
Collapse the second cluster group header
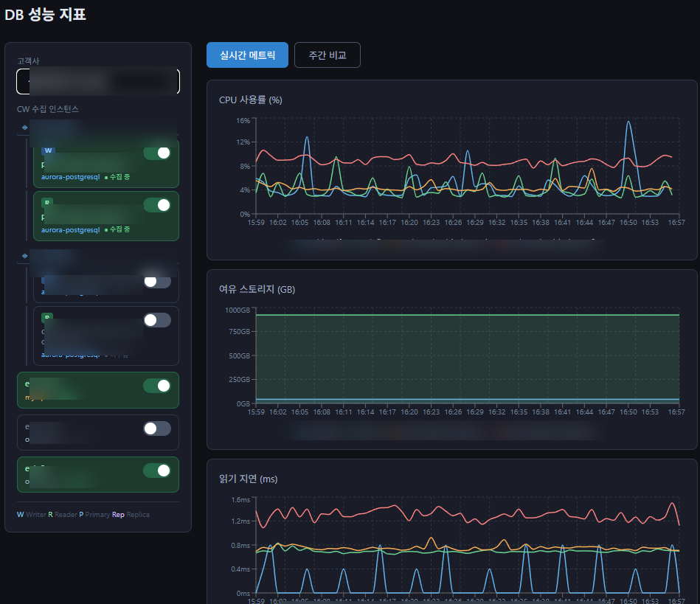point(98,256)
